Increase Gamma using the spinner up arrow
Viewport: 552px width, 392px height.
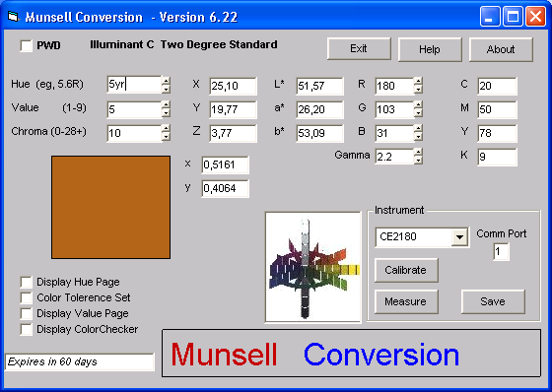[x=418, y=152]
